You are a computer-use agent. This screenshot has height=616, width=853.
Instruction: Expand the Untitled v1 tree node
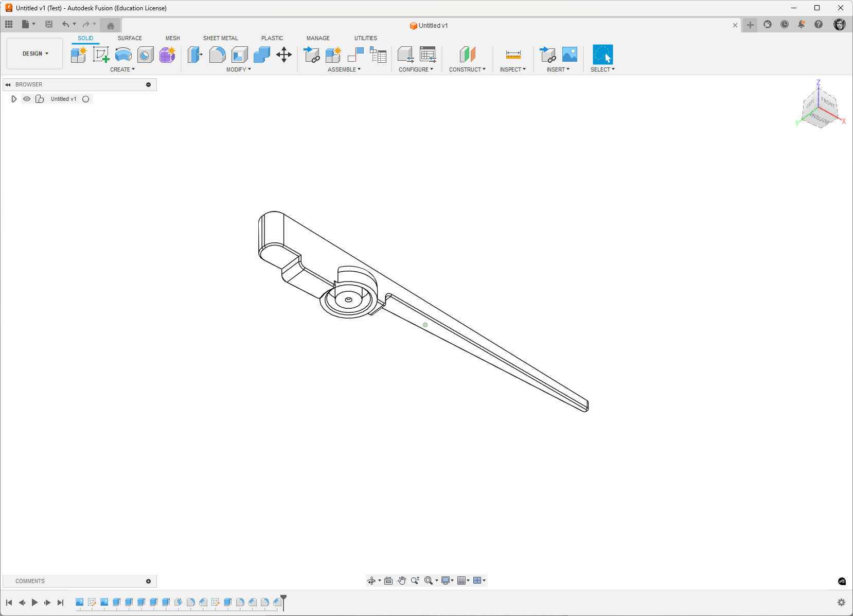(x=14, y=99)
